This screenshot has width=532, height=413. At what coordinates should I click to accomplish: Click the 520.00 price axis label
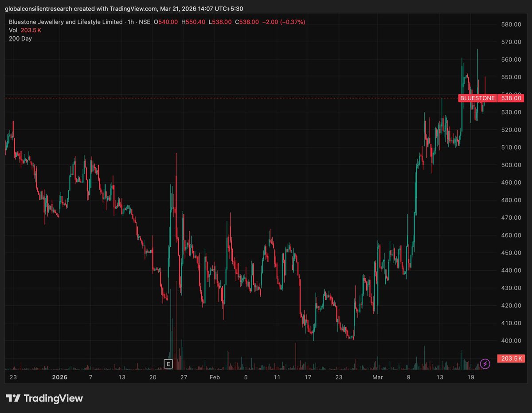coord(511,130)
